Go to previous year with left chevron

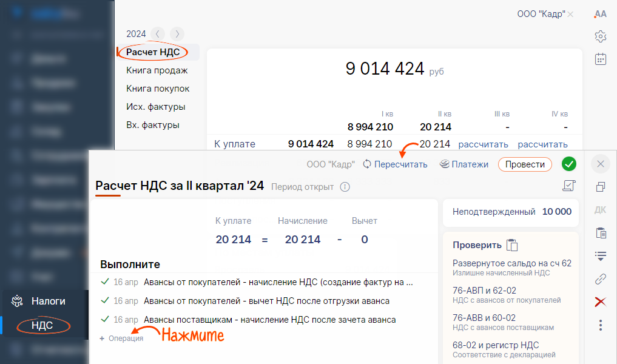point(157,34)
